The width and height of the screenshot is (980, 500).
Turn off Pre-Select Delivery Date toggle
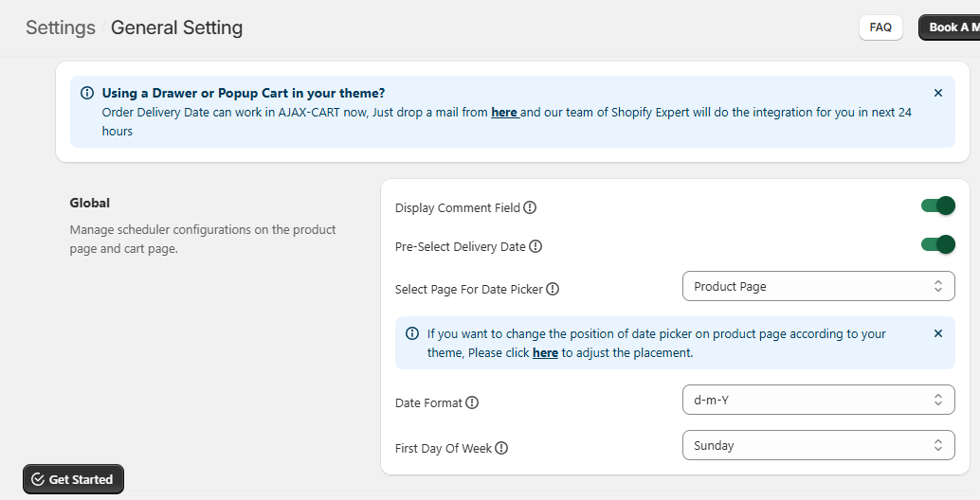[937, 245]
